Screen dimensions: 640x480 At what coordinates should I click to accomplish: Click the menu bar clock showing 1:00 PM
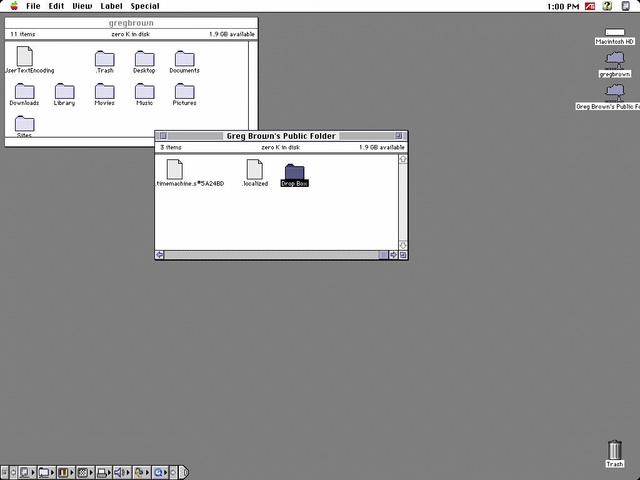point(563,6)
